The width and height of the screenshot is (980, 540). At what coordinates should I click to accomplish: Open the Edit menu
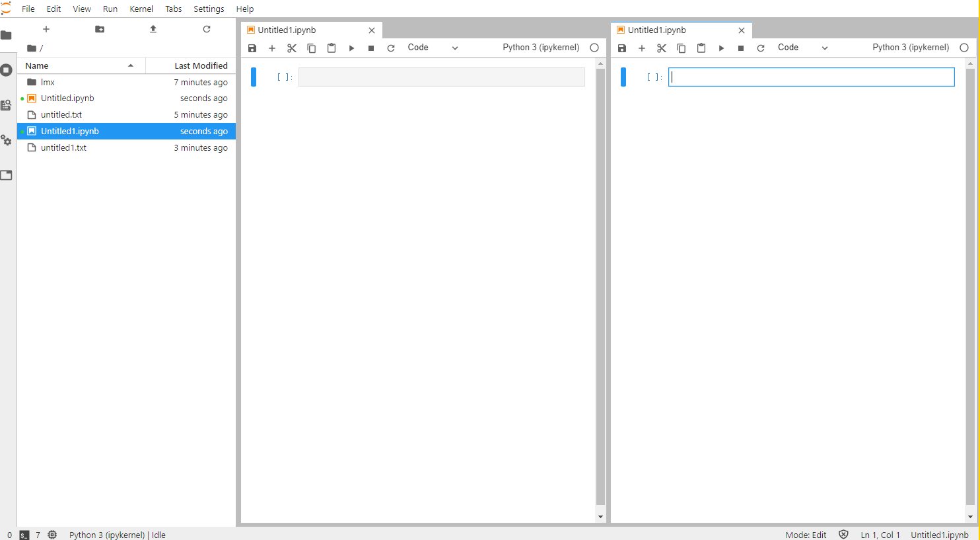click(54, 9)
